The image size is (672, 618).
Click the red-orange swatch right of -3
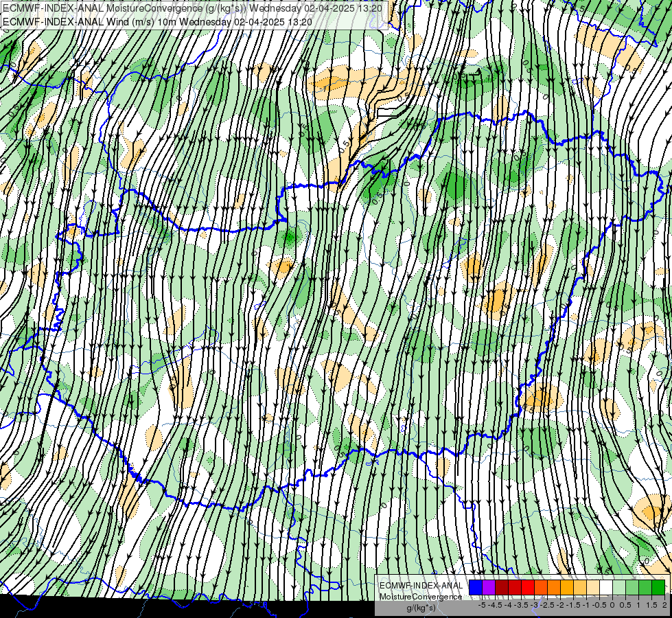click(x=541, y=587)
